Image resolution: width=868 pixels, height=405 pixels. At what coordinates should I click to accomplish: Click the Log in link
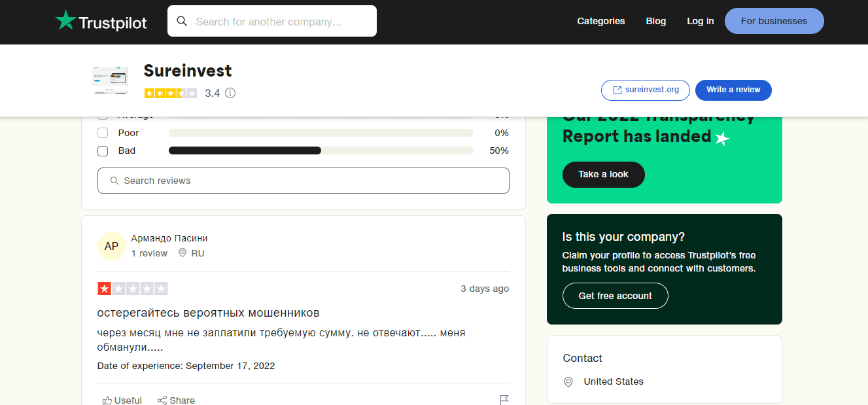point(700,21)
